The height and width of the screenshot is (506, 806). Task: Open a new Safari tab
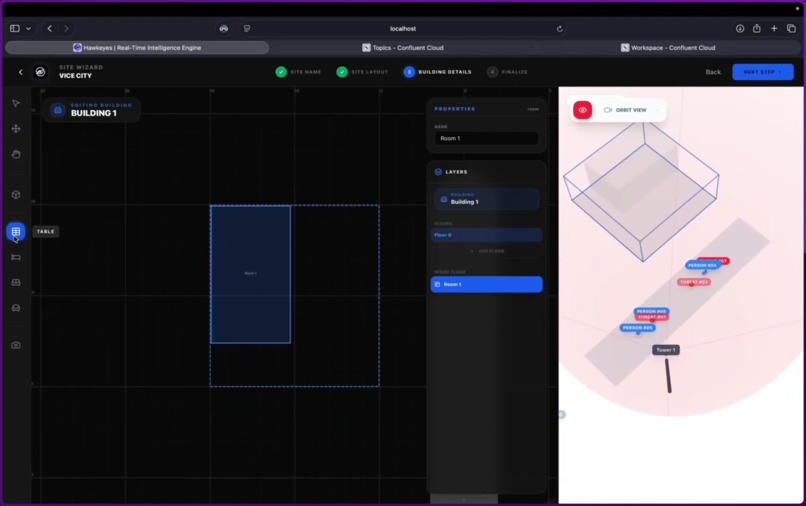pos(774,28)
